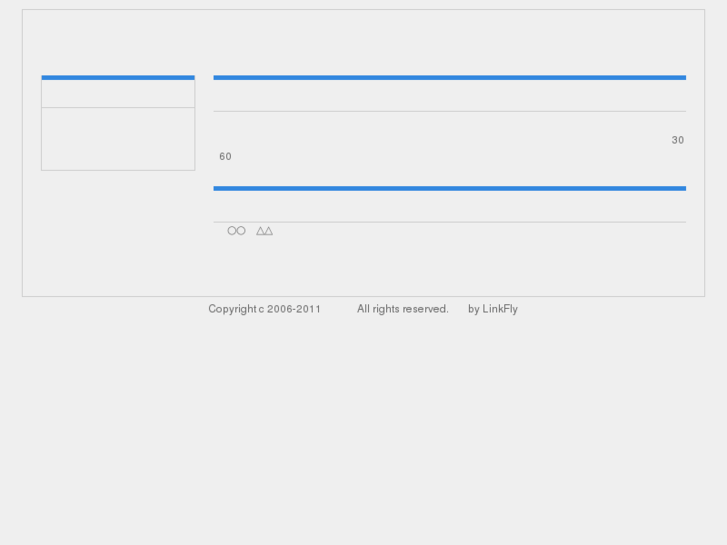The image size is (727, 545).
Task: Click the right circle symbol
Action: pyautogui.click(x=241, y=231)
